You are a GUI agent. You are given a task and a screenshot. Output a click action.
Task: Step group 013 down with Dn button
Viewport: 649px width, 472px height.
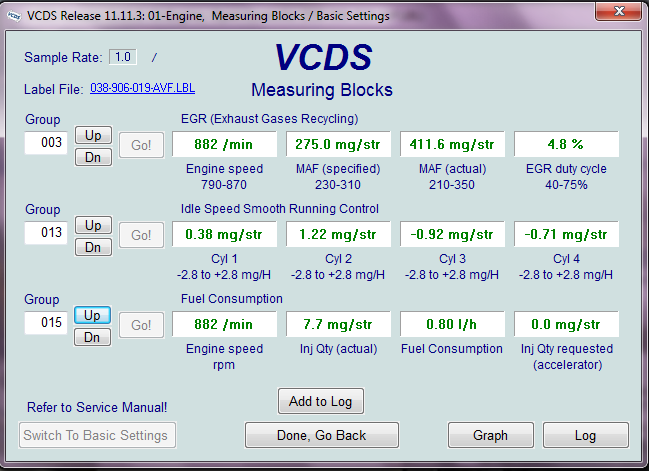tap(93, 247)
